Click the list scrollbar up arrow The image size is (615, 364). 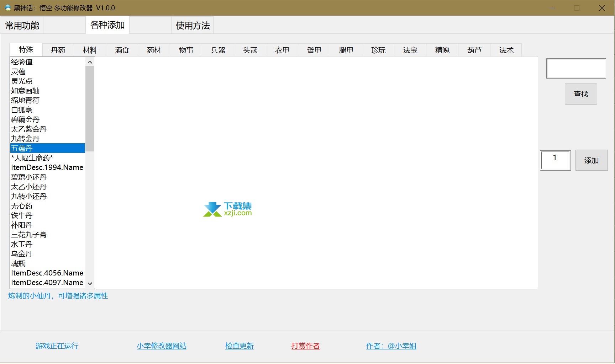[90, 62]
